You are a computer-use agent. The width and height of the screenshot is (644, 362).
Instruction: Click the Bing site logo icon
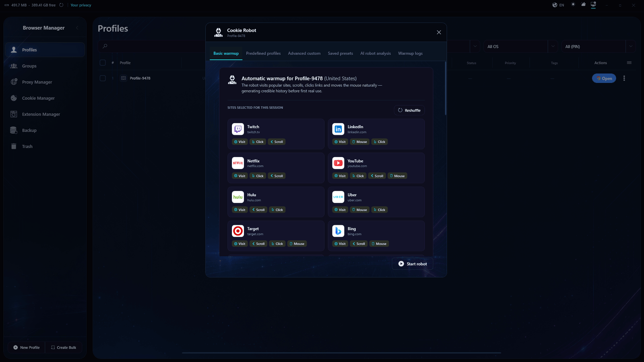[x=338, y=231]
